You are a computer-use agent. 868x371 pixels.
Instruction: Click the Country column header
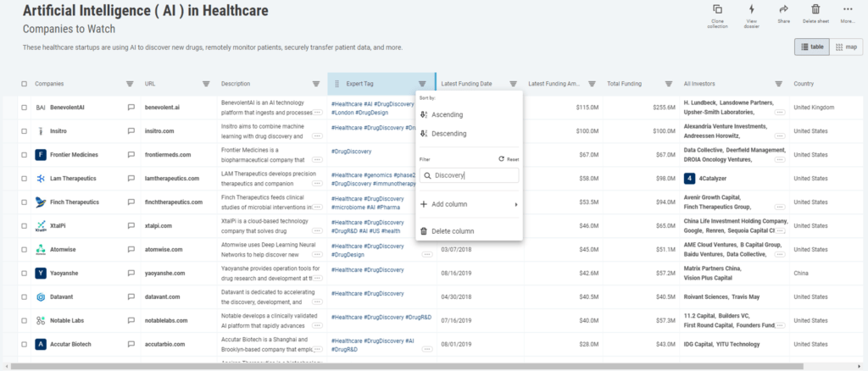804,84
